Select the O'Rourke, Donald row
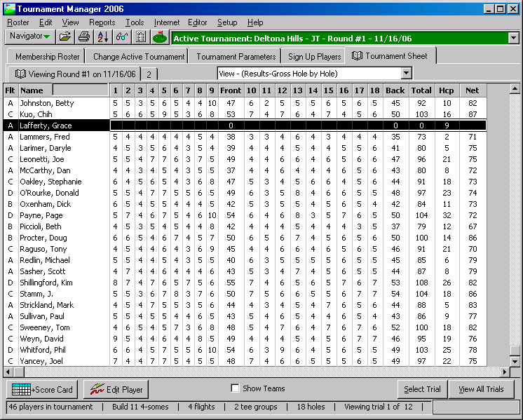 click(x=245, y=193)
